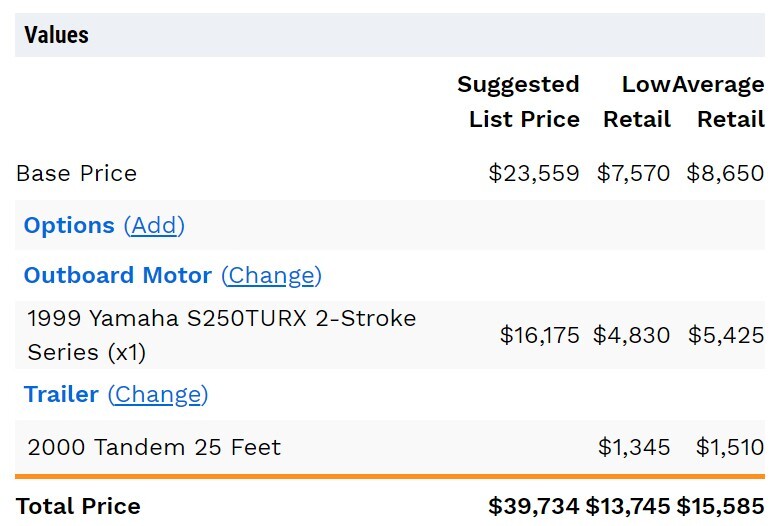Click Change next to Outboard Motor
776x526 pixels.
click(272, 276)
